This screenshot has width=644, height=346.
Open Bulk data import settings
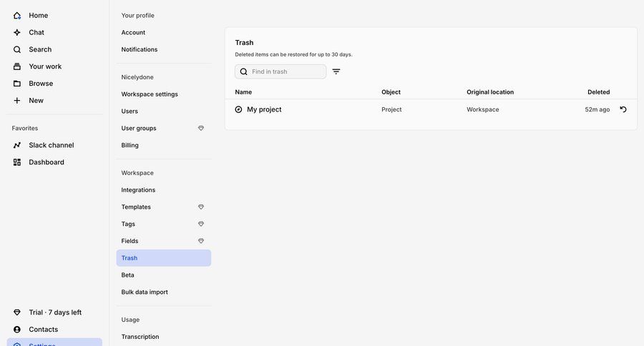click(145, 292)
